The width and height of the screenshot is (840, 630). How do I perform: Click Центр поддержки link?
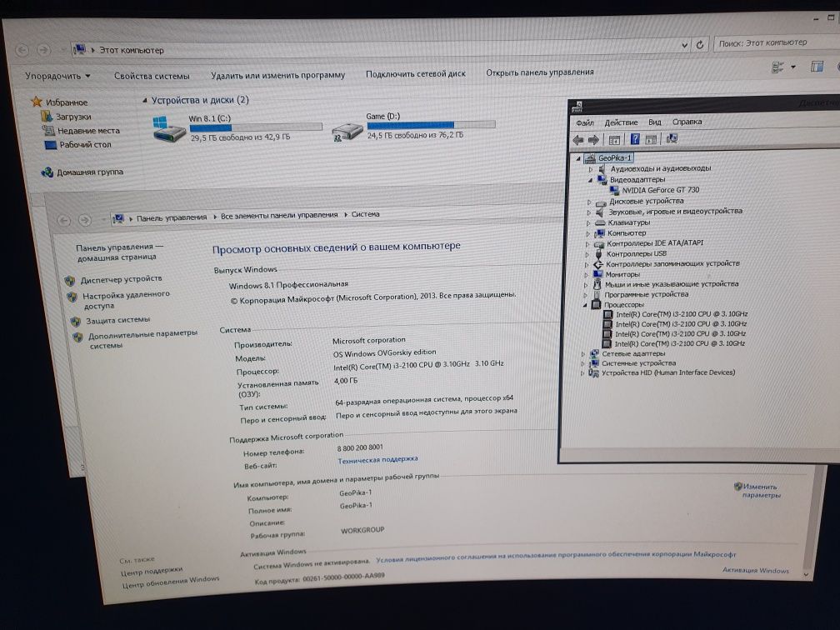point(152,571)
